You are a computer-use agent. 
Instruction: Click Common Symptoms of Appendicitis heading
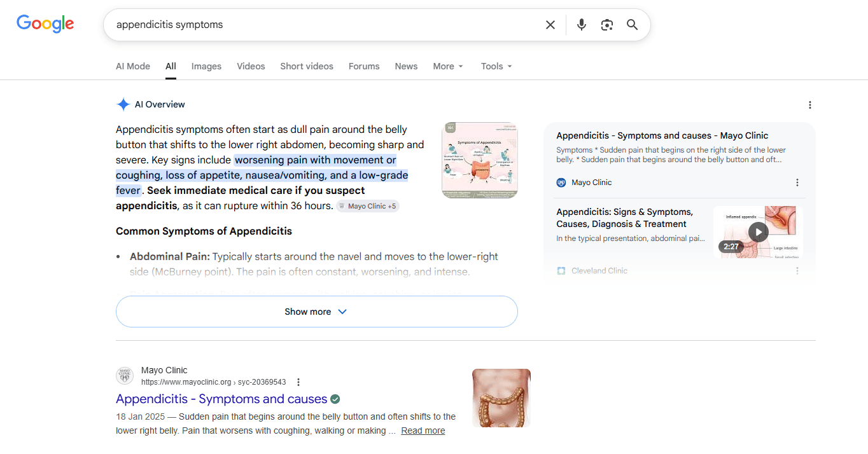coord(204,231)
